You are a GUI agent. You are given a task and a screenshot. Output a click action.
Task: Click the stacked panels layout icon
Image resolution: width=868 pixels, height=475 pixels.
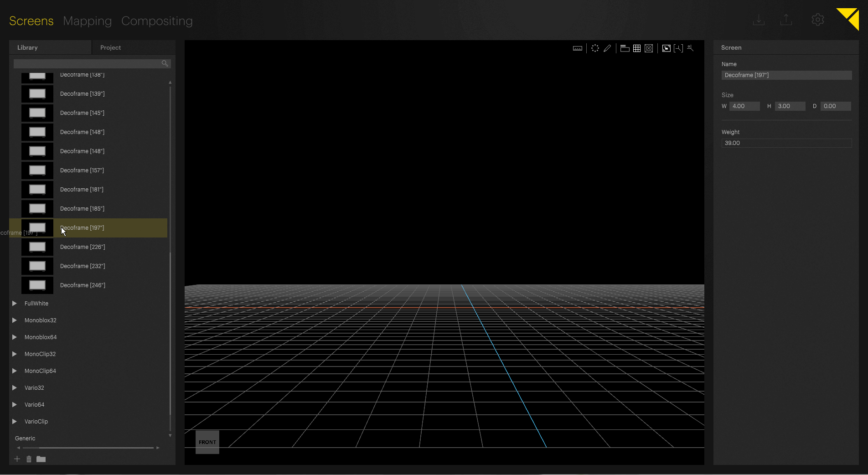[625, 48]
